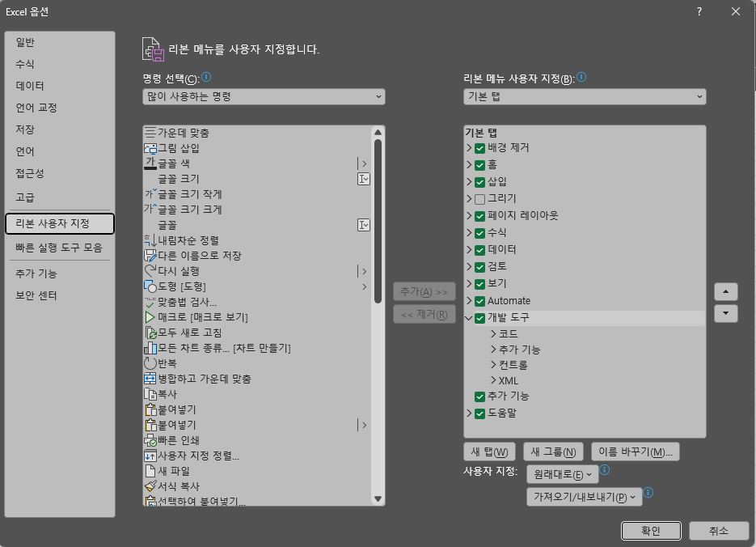Open the 원래대로 dropdown button

563,474
